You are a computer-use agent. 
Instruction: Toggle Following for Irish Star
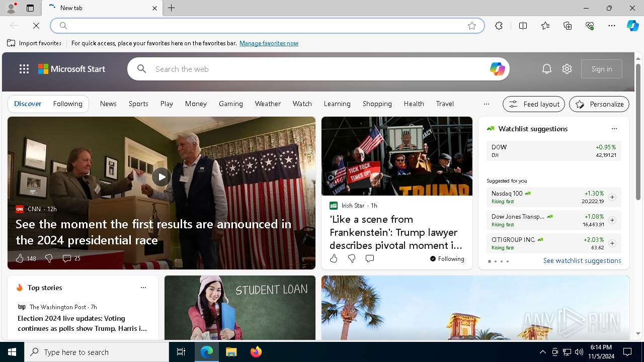click(x=447, y=259)
